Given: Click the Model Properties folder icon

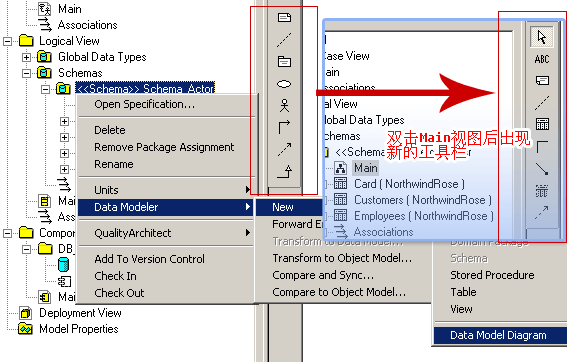Looking at the screenshot, I should 25,329.
